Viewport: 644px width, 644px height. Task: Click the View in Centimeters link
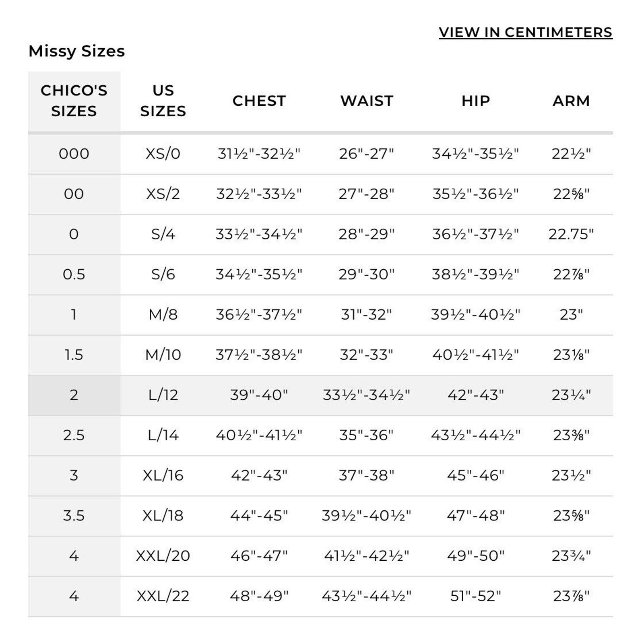point(525,33)
